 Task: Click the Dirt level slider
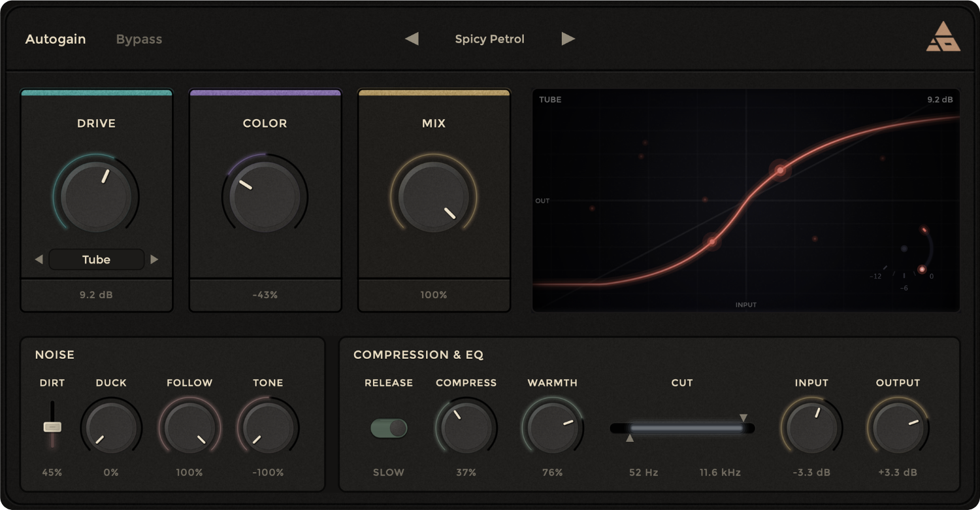pyautogui.click(x=52, y=427)
